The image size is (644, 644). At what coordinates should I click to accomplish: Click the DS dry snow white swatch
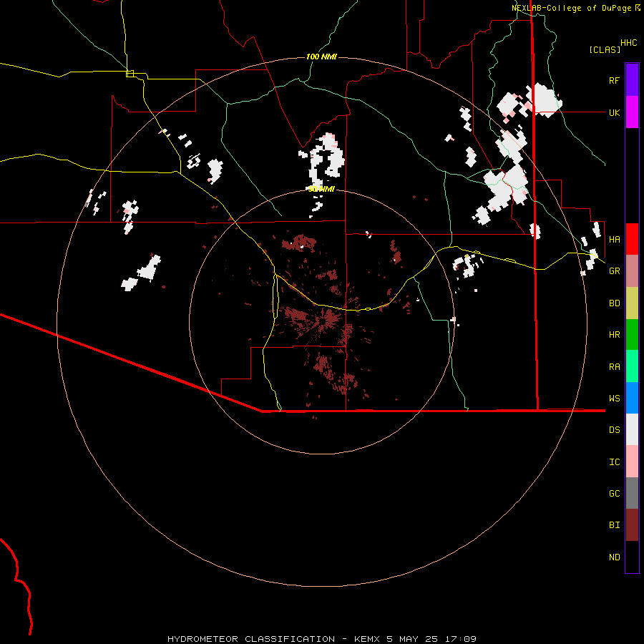click(x=632, y=429)
